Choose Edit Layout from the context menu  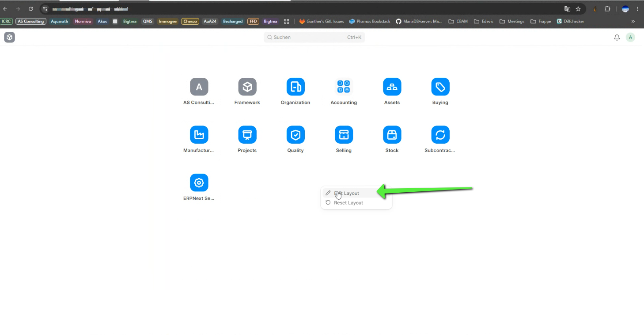(x=356, y=193)
